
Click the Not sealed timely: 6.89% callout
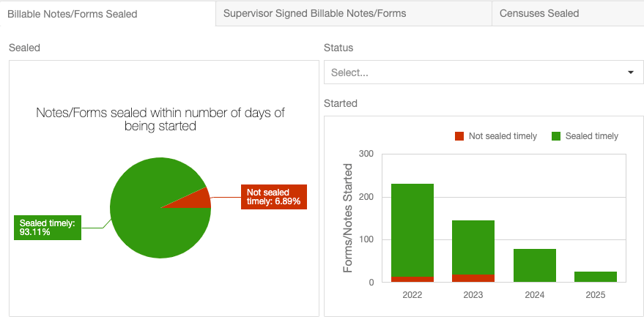point(274,197)
